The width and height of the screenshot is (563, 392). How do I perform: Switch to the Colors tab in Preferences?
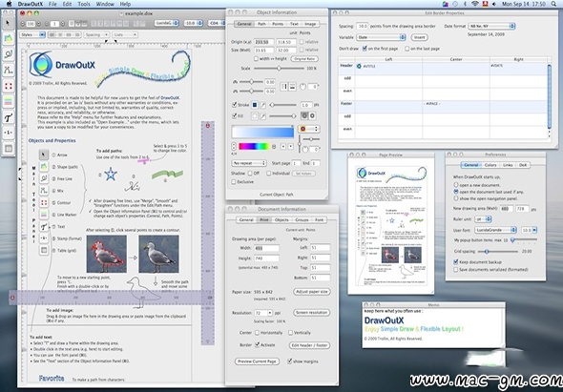490,165
